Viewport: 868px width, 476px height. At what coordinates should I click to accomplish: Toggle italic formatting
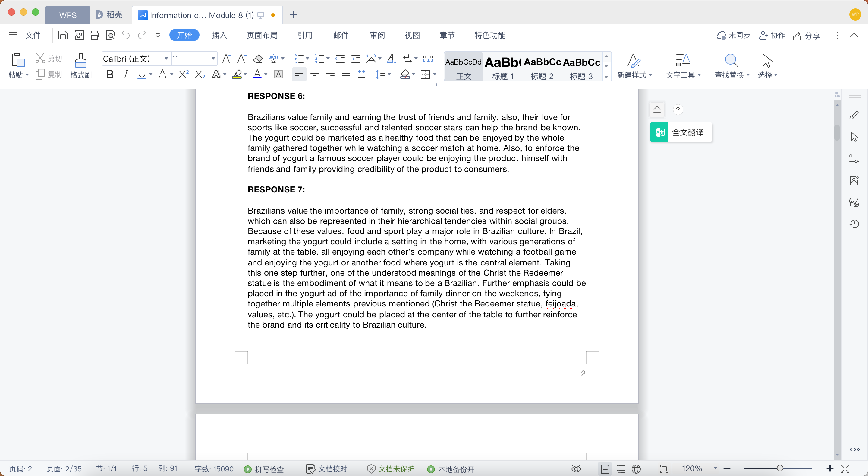pyautogui.click(x=126, y=74)
